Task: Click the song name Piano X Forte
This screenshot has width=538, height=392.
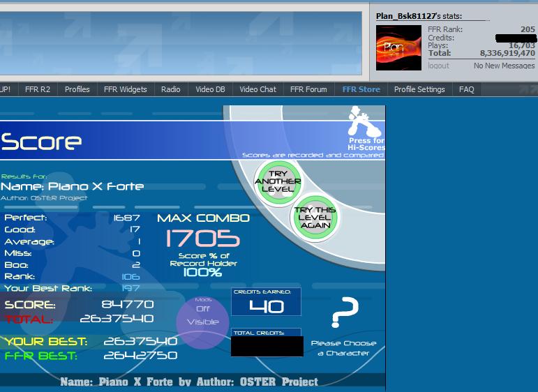Action: pyautogui.click(x=96, y=186)
